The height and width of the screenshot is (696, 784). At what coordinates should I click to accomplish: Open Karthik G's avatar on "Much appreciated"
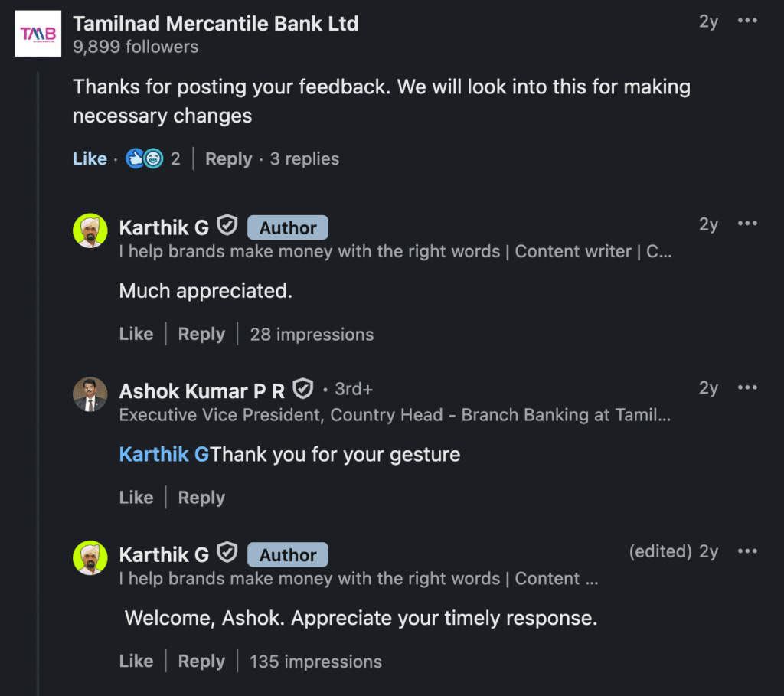coord(90,230)
